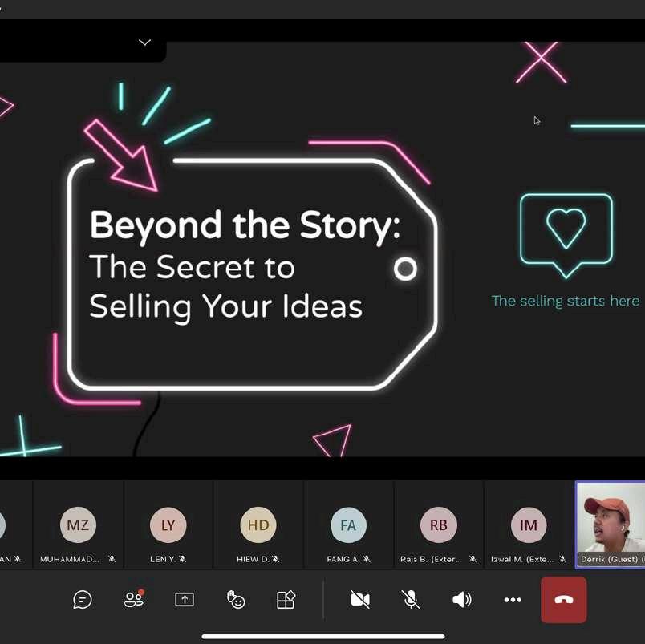This screenshot has width=645, height=644.
Task: Click muted mic icon beside MUHAMMAD...
Action: [x=112, y=559]
